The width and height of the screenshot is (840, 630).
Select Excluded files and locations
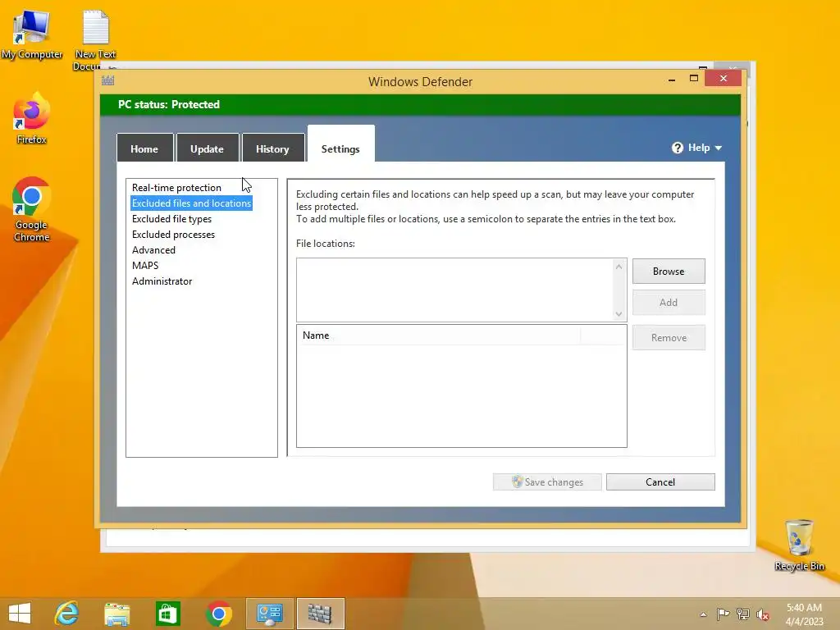tap(191, 203)
